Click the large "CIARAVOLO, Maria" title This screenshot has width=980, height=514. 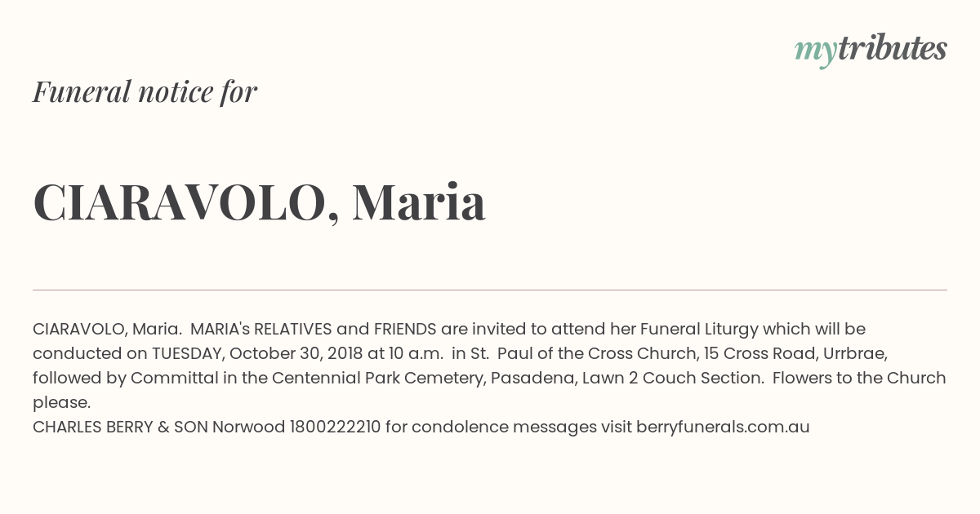pos(260,202)
